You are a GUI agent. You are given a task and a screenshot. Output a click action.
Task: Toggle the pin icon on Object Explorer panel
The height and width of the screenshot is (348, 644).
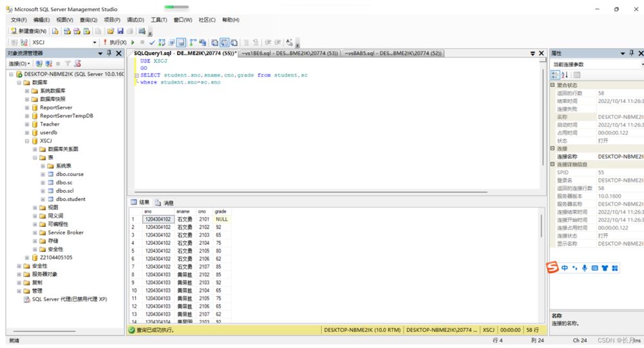(x=108, y=53)
